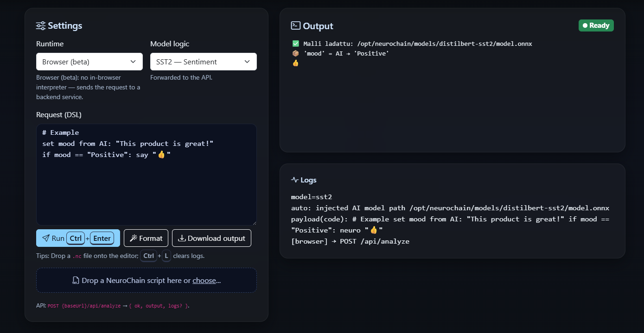644x333 pixels.
Task: Click the sparkles icon on Format button
Action: pyautogui.click(x=133, y=238)
